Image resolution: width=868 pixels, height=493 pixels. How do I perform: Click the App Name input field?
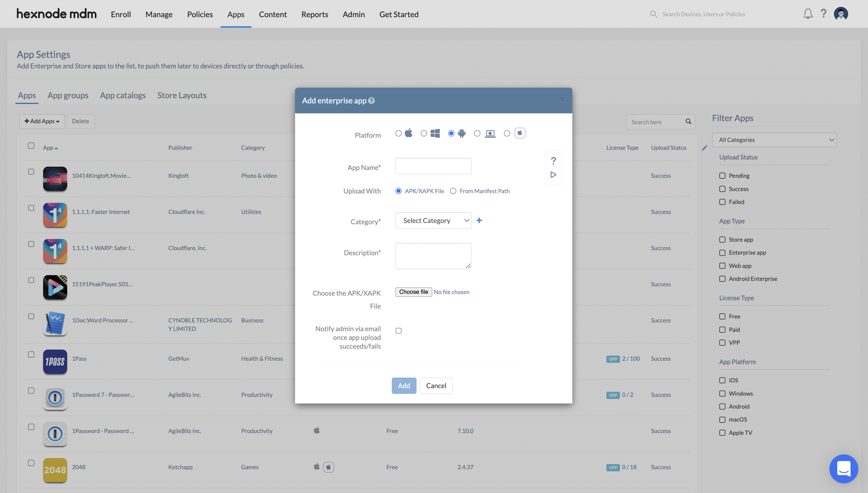coord(433,166)
